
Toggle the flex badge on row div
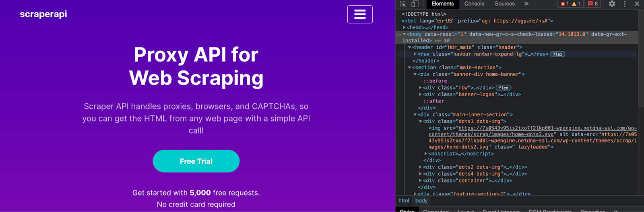(504, 88)
